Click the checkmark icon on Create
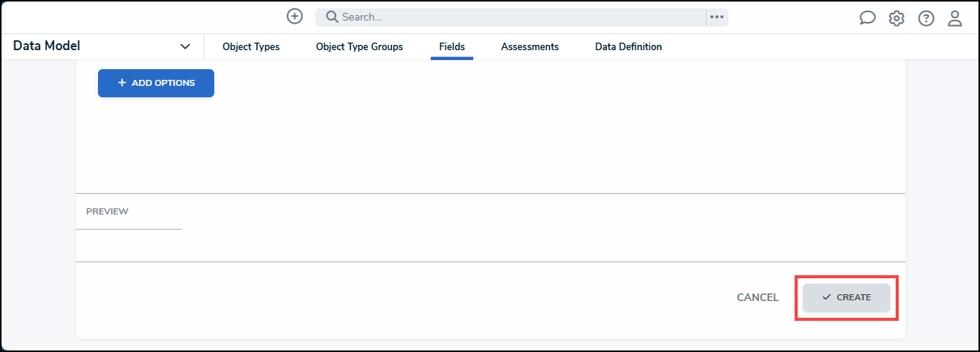The width and height of the screenshot is (980, 352). pyautogui.click(x=827, y=297)
